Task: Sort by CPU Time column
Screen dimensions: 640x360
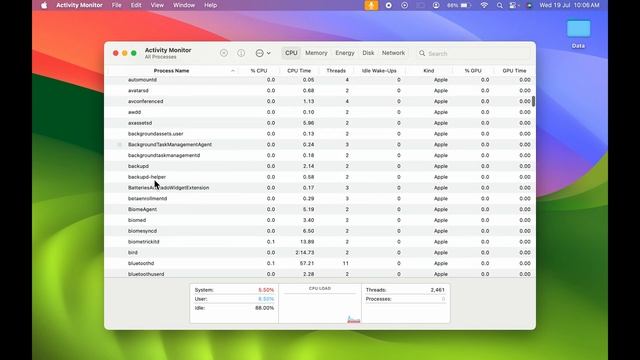Action: coord(299,71)
